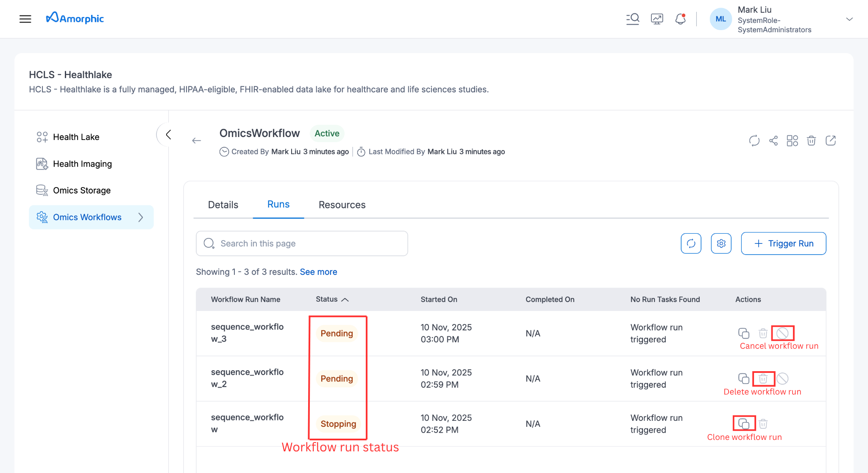Clone the sequence_workflow run

(744, 423)
